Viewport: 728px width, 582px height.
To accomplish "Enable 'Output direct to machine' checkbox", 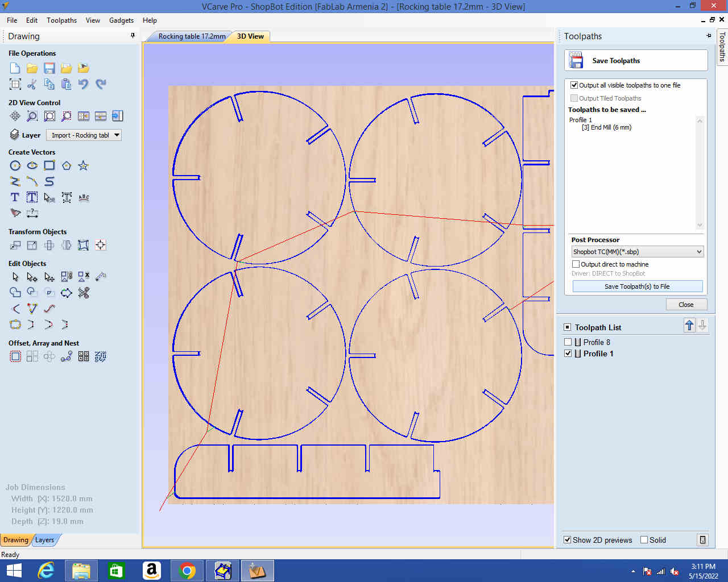I will (576, 264).
